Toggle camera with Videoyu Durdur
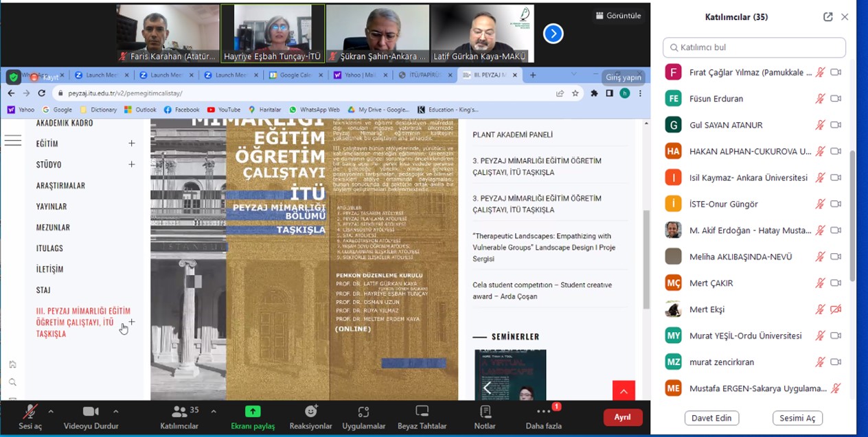Image resolution: width=868 pixels, height=437 pixels. pyautogui.click(x=91, y=412)
